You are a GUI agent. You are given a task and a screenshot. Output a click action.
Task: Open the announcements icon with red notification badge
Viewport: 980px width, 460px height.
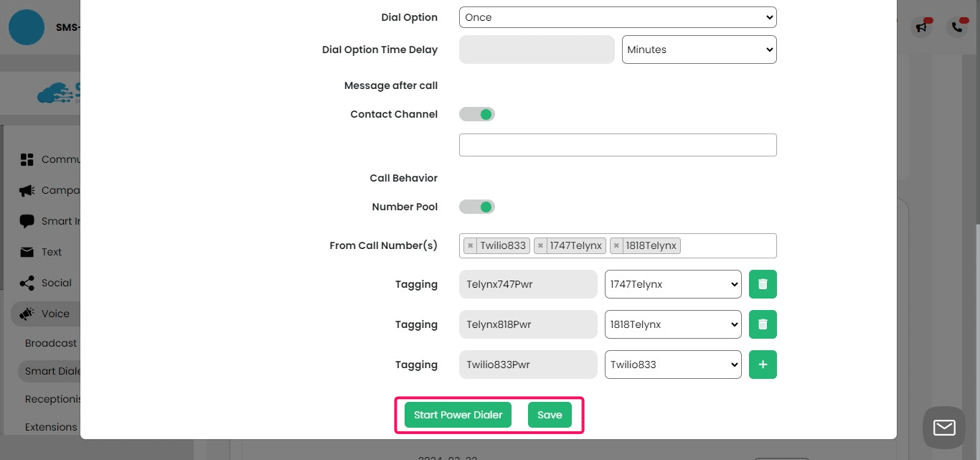point(921,27)
